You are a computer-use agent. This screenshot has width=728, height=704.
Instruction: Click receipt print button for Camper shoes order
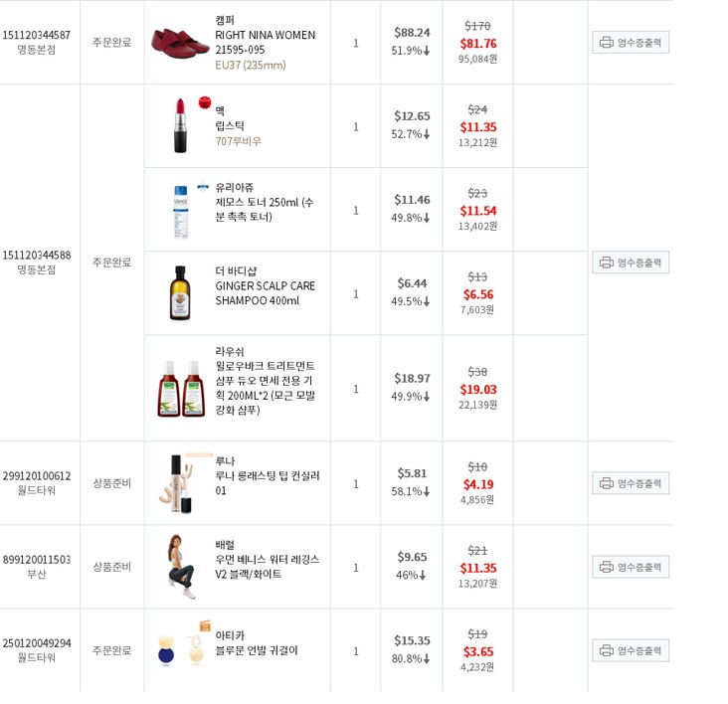tap(631, 42)
